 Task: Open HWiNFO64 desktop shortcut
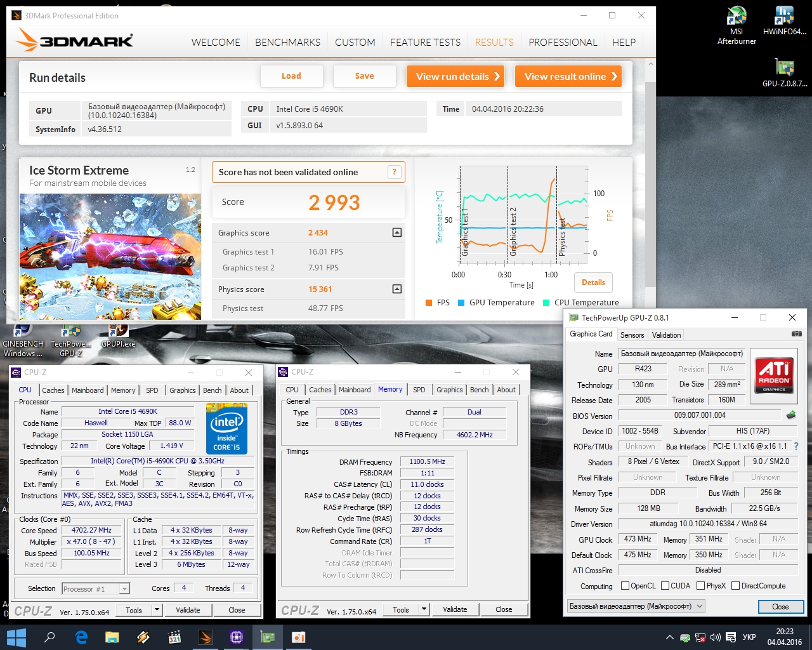coord(785,21)
